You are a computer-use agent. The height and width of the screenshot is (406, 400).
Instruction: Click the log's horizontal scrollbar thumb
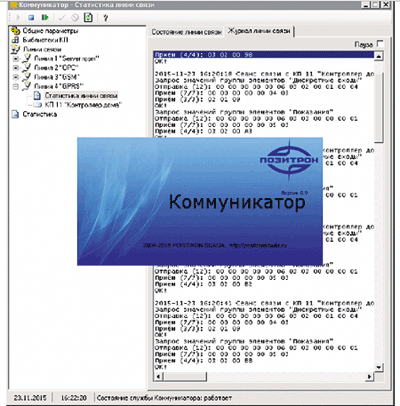(x=185, y=377)
